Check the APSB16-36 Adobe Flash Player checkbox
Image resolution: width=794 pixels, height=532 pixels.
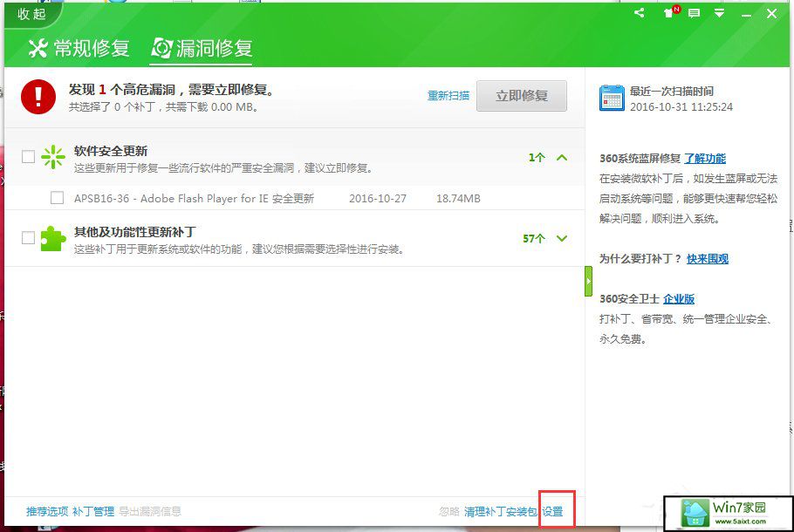(58, 197)
